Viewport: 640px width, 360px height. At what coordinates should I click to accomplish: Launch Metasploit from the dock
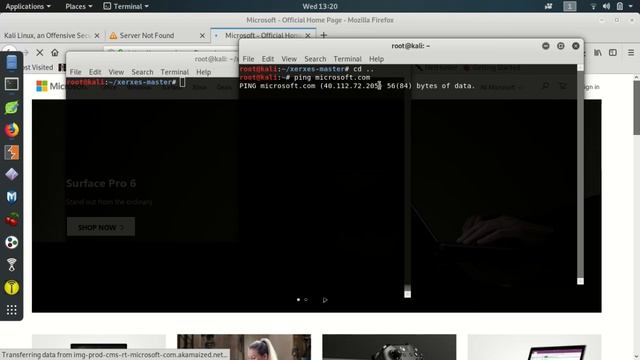[x=11, y=197]
